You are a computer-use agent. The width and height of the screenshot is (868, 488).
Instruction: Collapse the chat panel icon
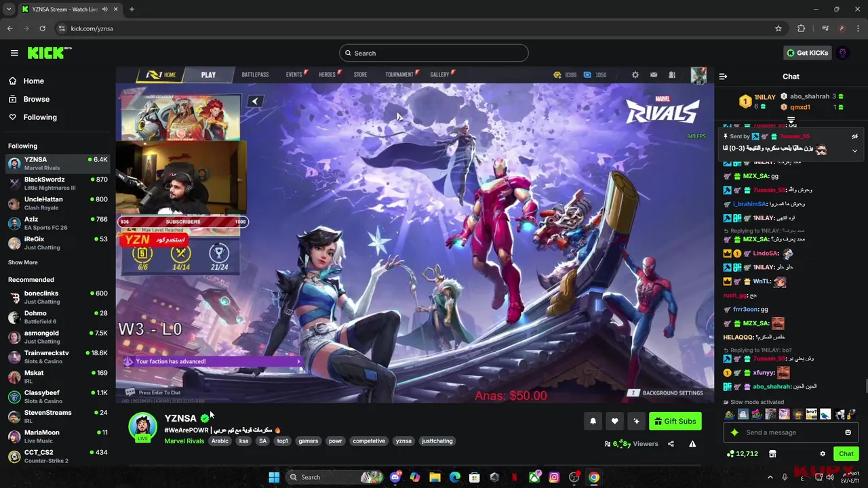click(723, 77)
